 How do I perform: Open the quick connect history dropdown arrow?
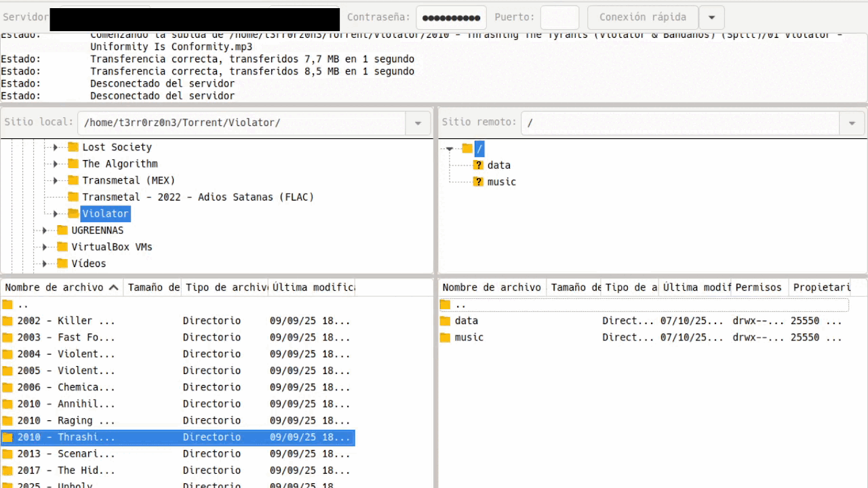[711, 18]
